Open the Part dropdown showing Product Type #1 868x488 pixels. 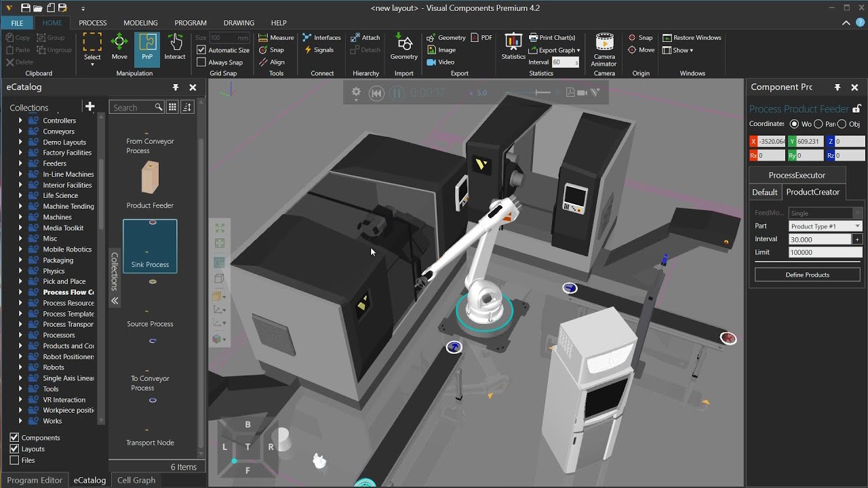[825, 226]
